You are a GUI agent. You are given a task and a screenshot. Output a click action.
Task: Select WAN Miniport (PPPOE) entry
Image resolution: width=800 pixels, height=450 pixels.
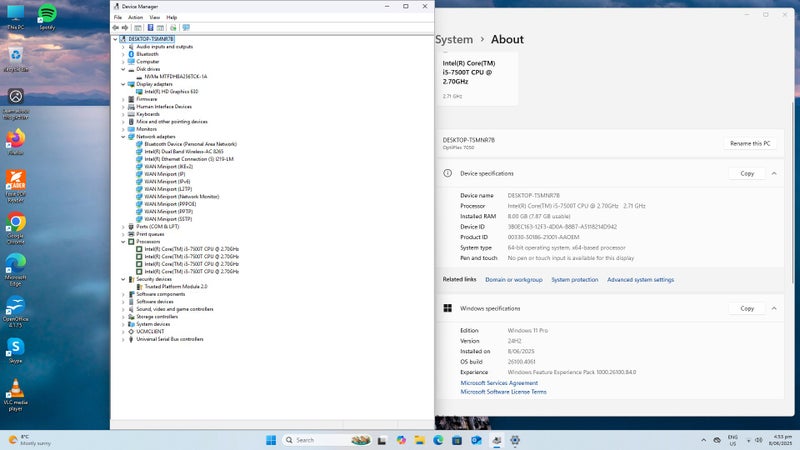170,204
